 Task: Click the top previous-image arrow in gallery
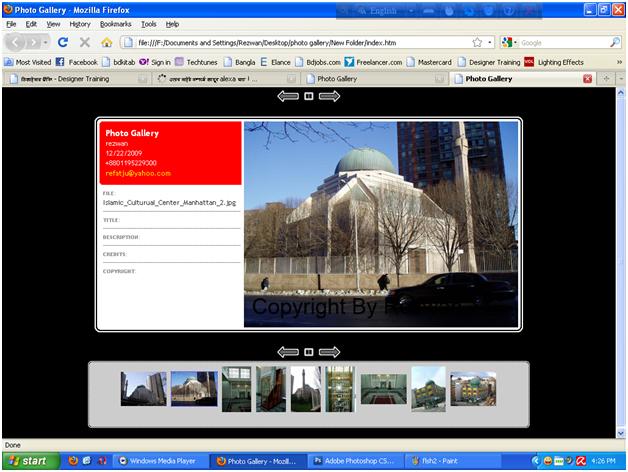click(288, 96)
